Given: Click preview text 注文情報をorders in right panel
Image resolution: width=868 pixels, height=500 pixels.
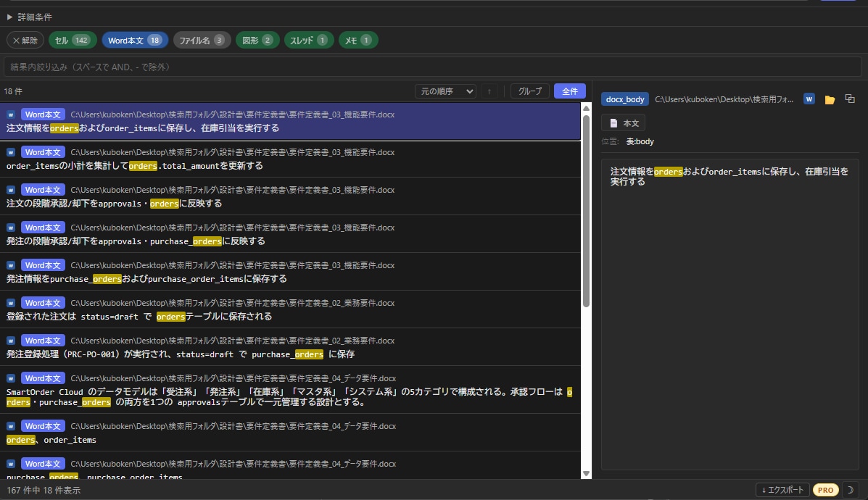Looking at the screenshot, I should click(729, 176).
